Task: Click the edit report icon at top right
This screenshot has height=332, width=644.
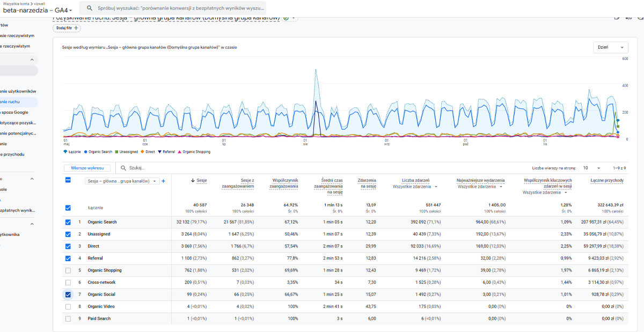Action: coord(640,18)
